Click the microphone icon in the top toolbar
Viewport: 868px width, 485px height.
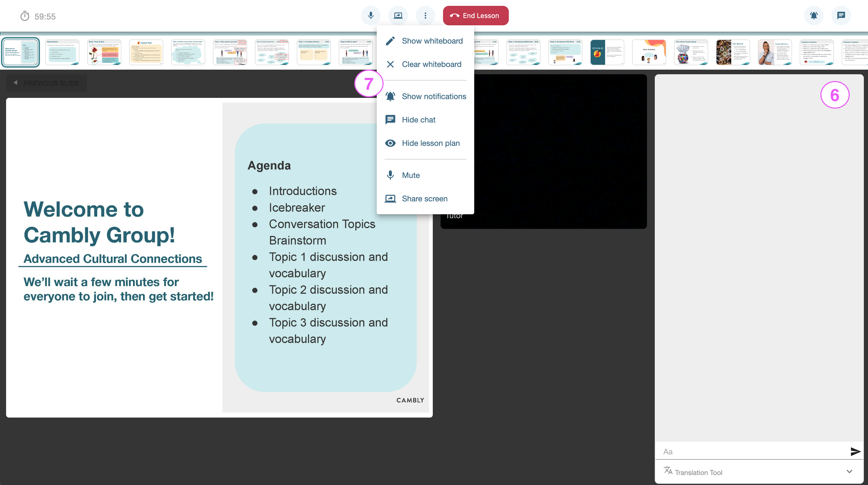click(371, 16)
